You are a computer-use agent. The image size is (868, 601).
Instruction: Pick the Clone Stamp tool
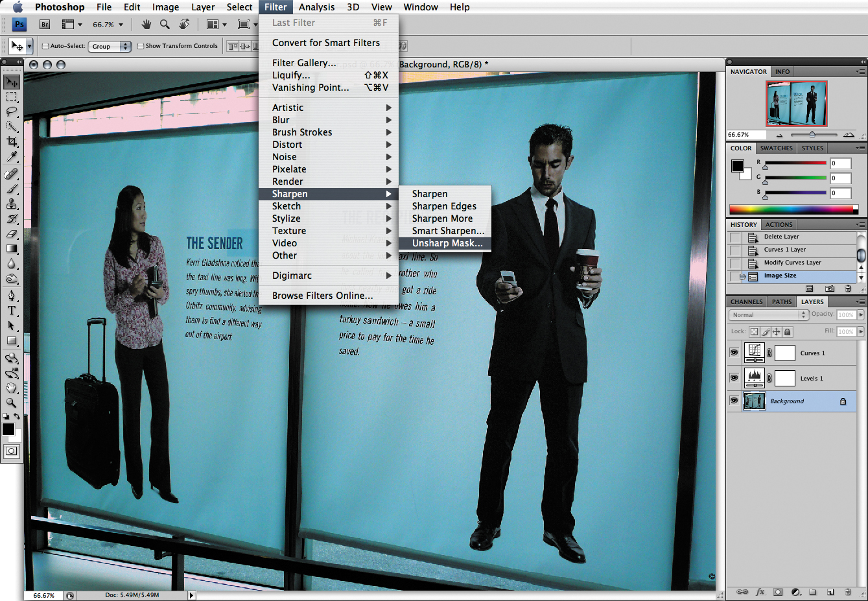click(x=12, y=204)
